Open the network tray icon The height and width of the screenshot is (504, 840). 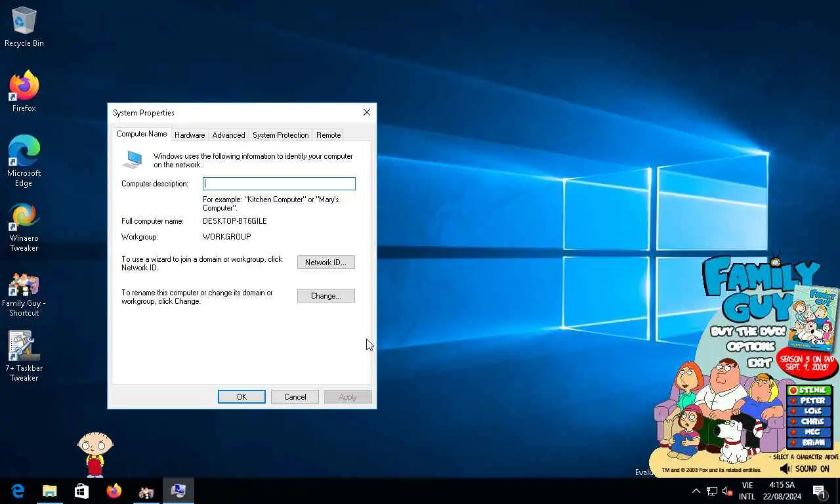pyautogui.click(x=712, y=491)
